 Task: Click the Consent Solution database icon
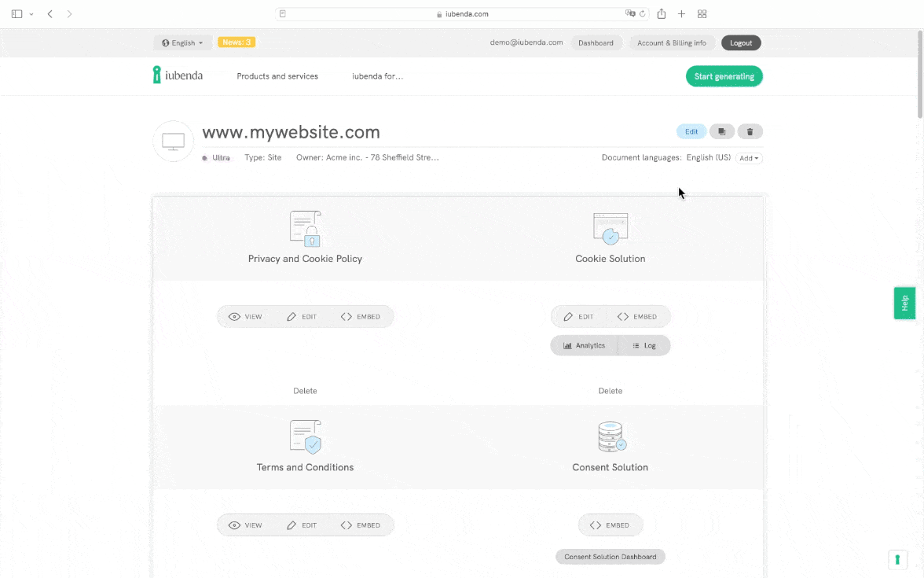point(610,437)
